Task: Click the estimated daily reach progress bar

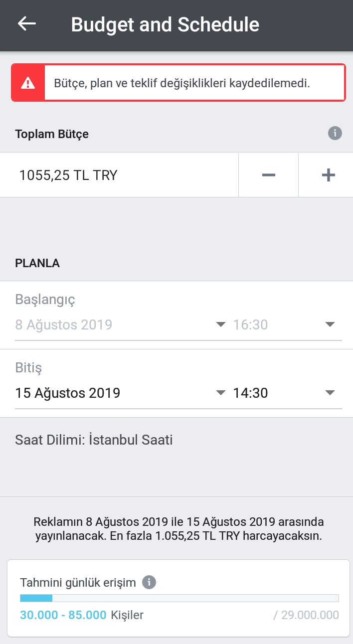Action: [179, 598]
